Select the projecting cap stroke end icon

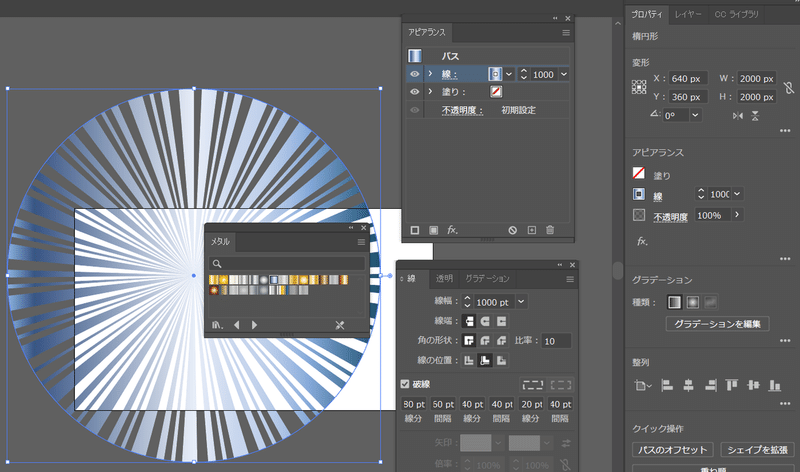point(502,321)
